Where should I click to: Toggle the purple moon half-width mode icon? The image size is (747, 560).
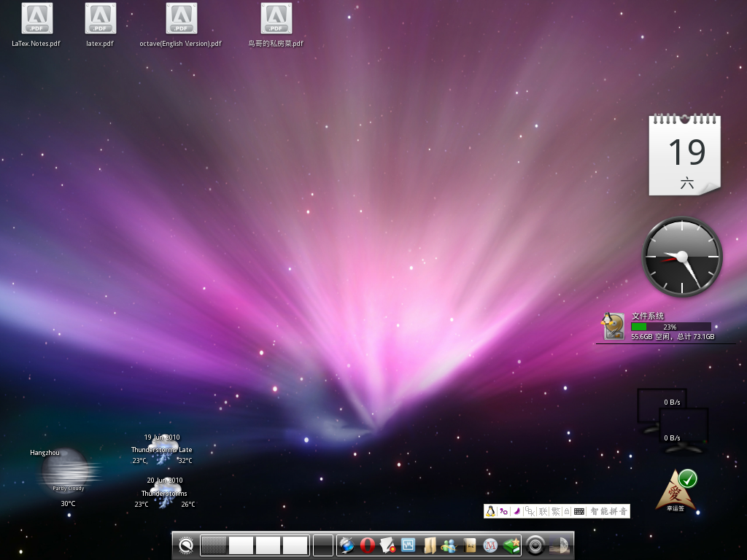click(x=516, y=511)
